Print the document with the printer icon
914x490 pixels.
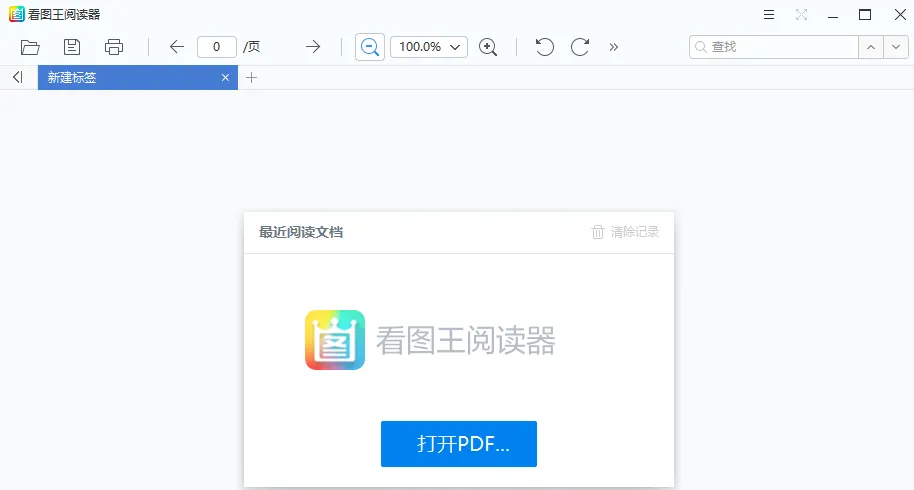tap(114, 47)
